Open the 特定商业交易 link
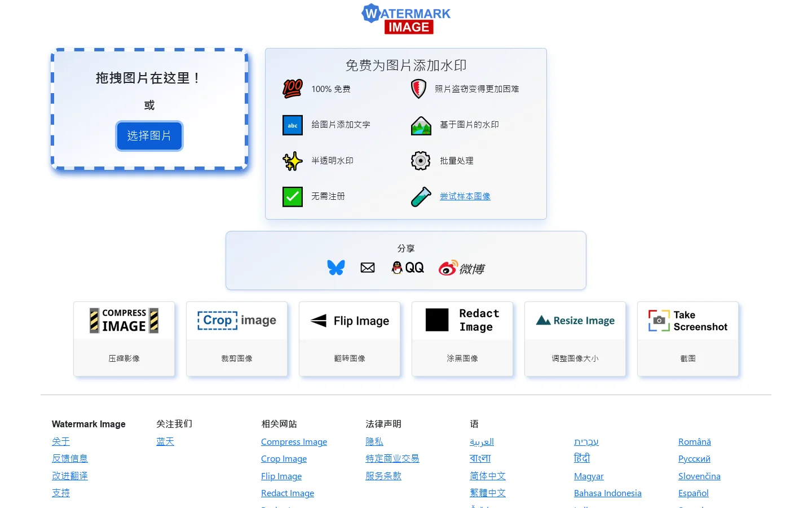The width and height of the screenshot is (812, 508). point(392,458)
